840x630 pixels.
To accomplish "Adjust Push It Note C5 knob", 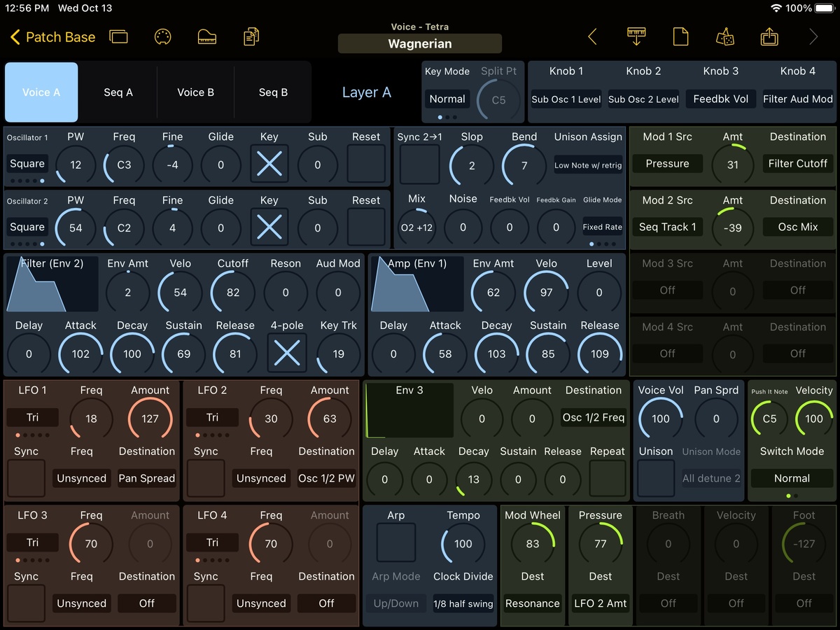I will click(769, 419).
